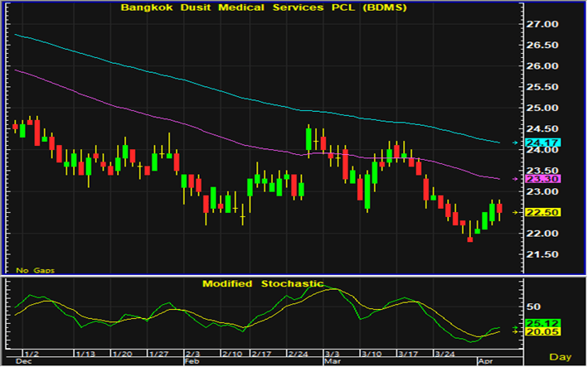Click the Apr month label on time axis
588x367 pixels.
[484, 361]
